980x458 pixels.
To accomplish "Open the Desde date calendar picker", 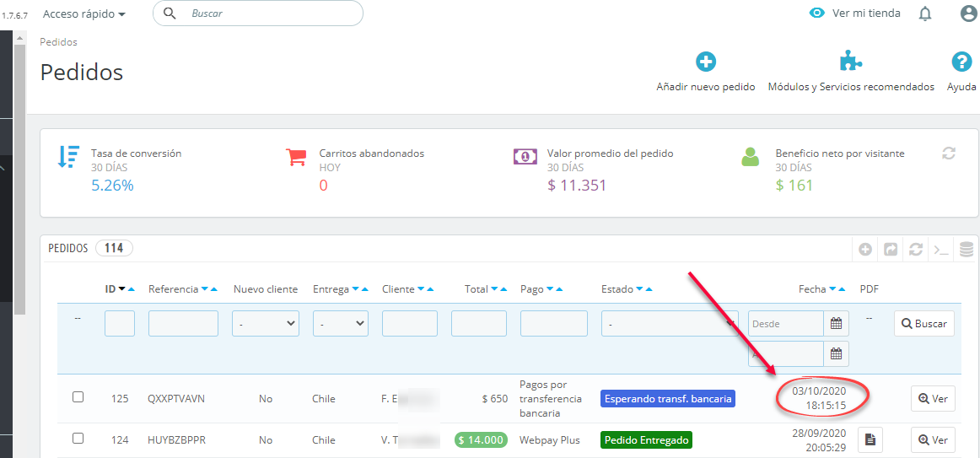I will pos(837,324).
